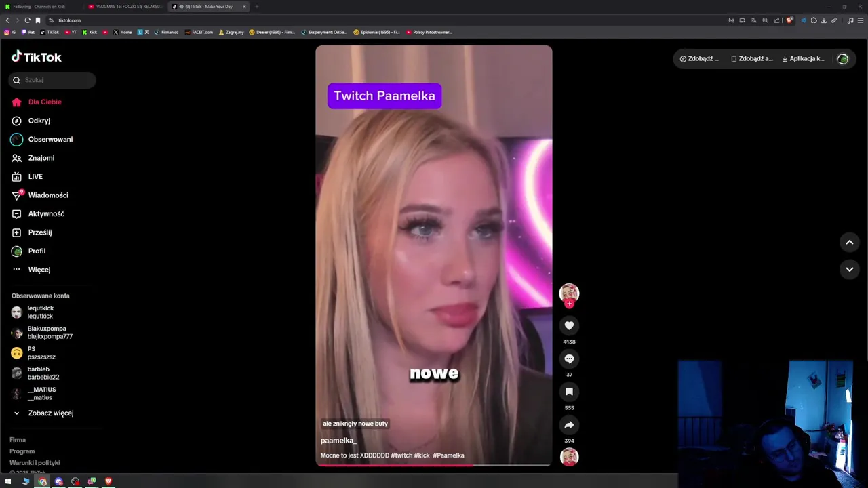Open the paamelka_ username on the video

338,441
